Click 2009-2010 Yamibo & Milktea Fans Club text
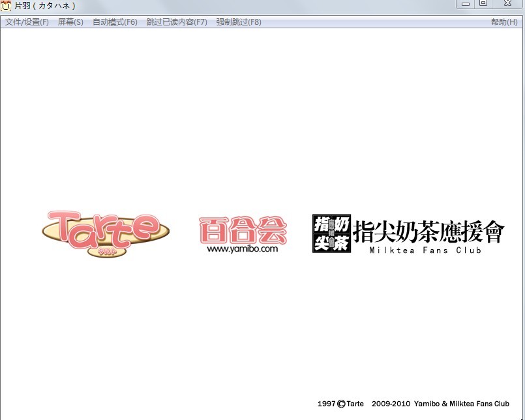Screen dimensions: 525x420 440,404
